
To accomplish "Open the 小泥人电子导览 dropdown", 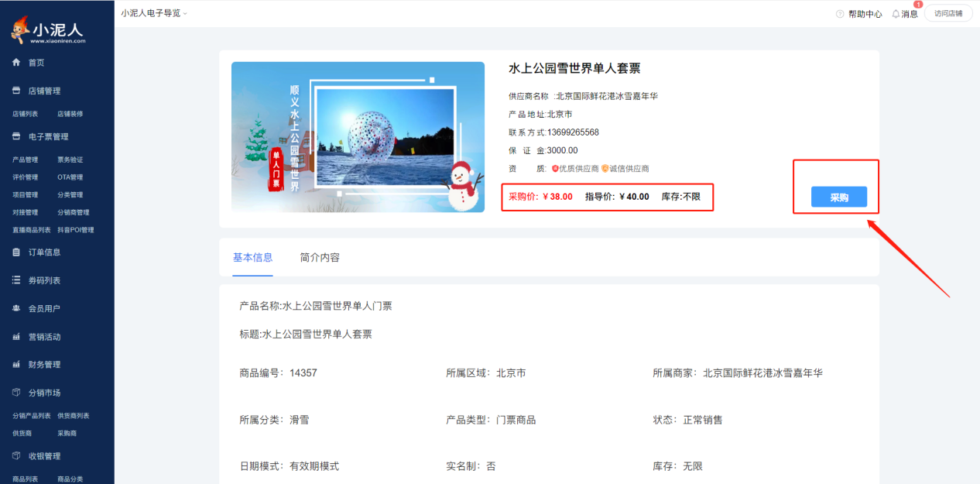I will (x=154, y=13).
